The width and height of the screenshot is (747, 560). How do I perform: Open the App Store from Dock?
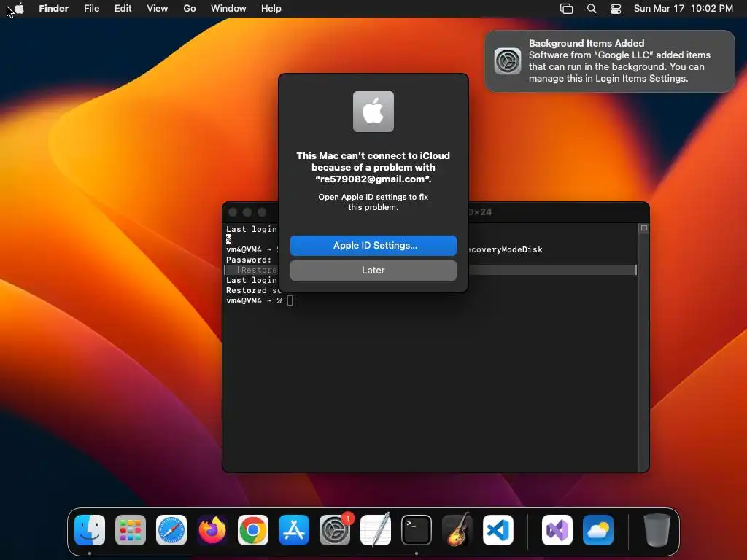tap(294, 530)
